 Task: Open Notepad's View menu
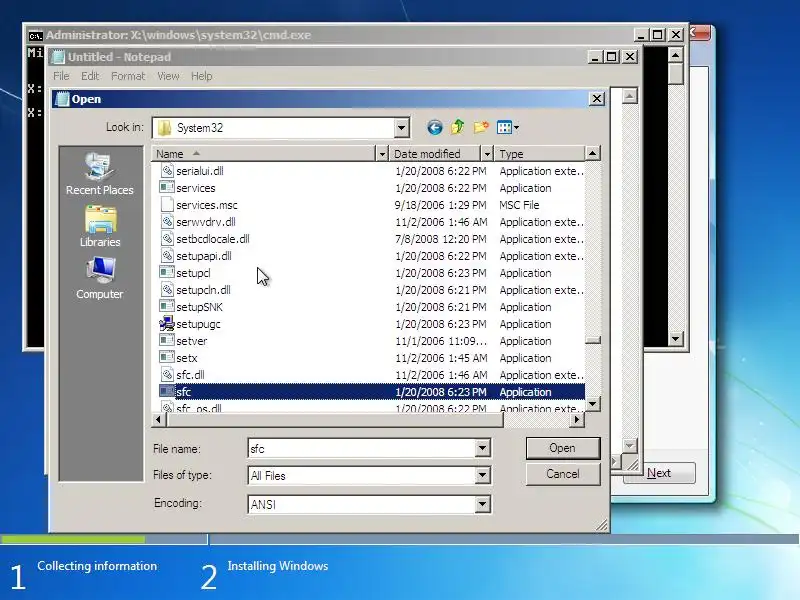168,76
